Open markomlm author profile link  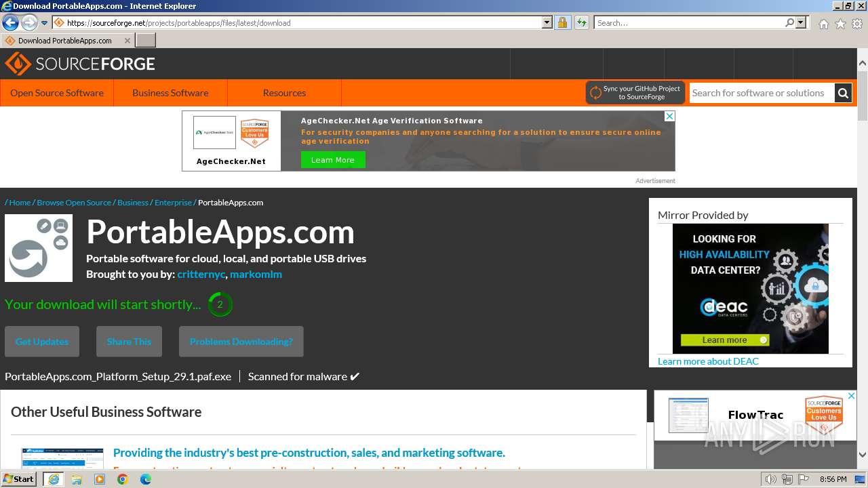[x=256, y=274]
